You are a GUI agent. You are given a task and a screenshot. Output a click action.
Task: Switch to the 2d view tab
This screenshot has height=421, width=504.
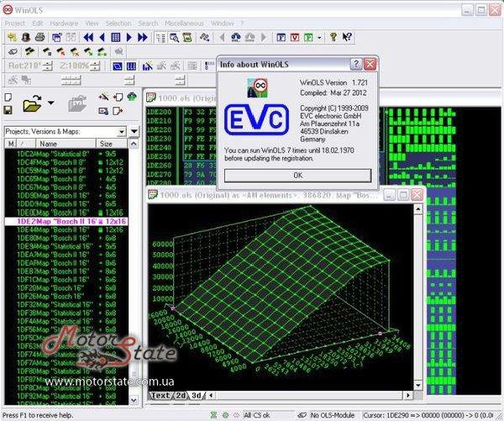tap(181, 395)
